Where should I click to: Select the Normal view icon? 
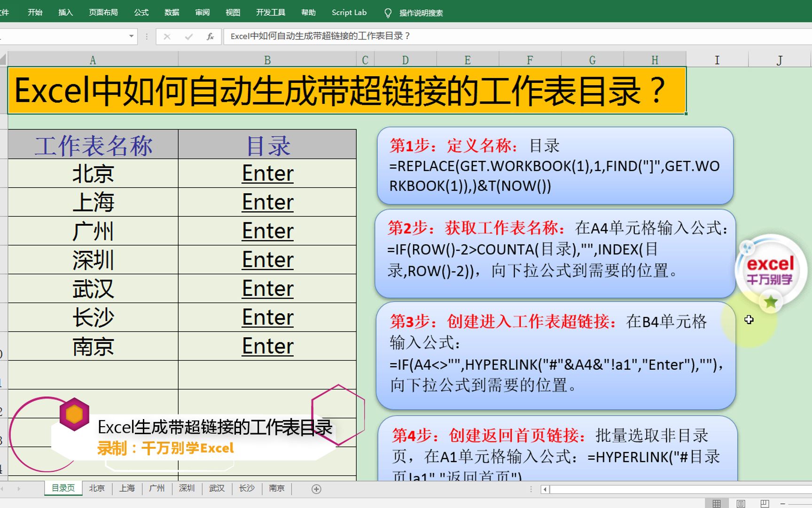click(716, 504)
